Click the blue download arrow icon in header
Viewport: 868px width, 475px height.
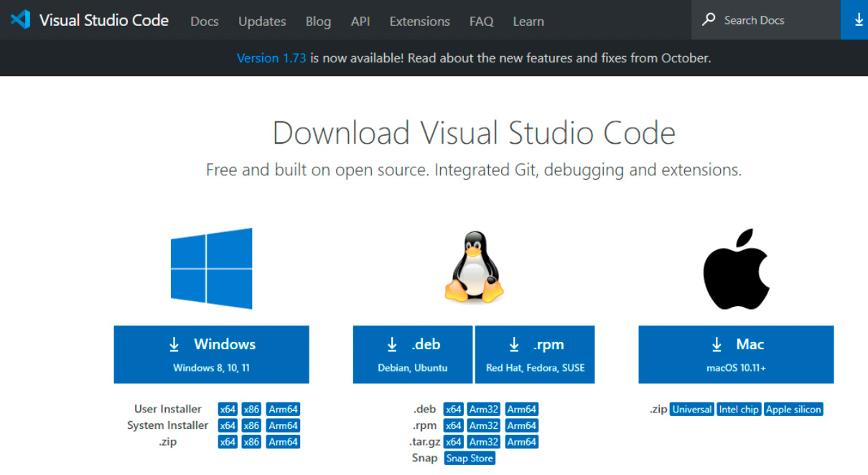point(858,19)
